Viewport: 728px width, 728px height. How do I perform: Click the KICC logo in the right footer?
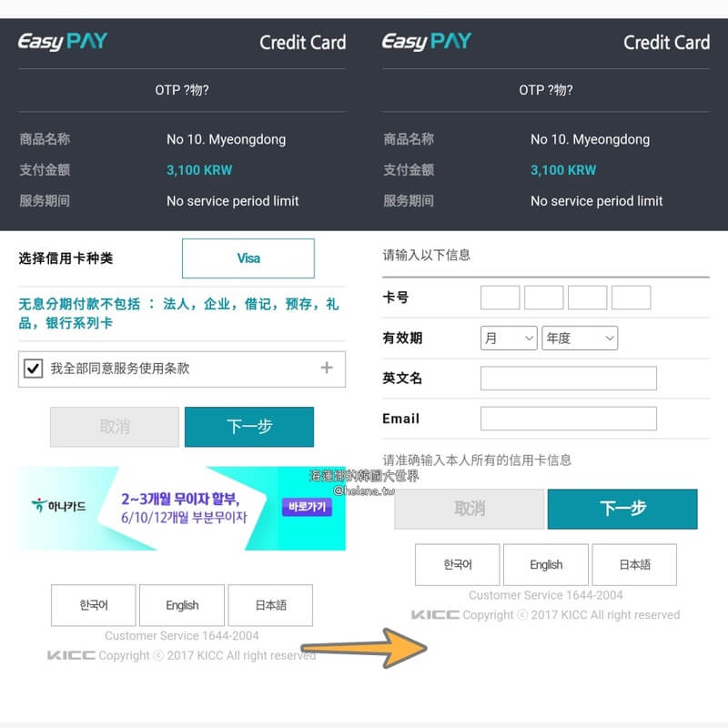pos(435,615)
